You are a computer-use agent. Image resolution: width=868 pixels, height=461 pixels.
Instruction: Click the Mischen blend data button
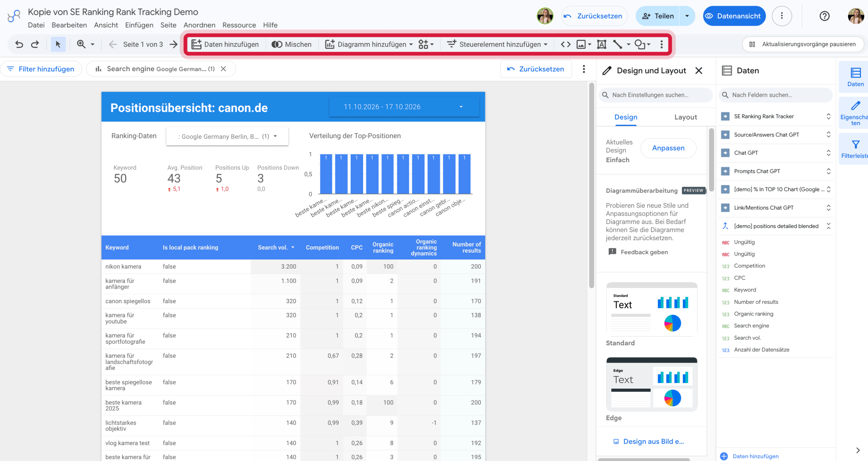tap(292, 44)
